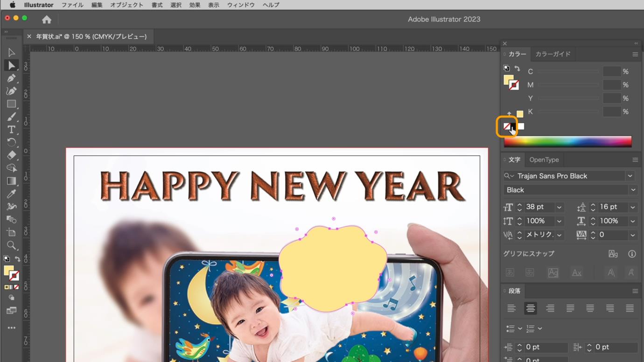Open the tracking dropdown
This screenshot has width=644, height=362.
click(633, 235)
